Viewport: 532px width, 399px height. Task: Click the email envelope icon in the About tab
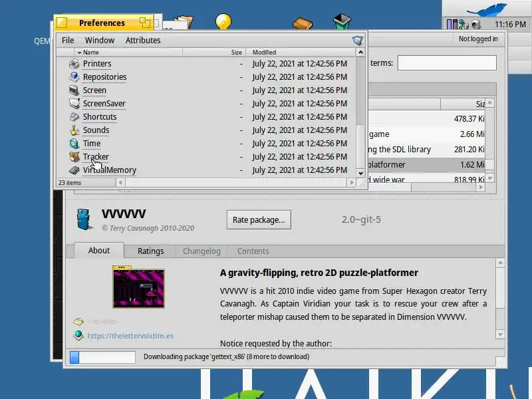coord(78,321)
